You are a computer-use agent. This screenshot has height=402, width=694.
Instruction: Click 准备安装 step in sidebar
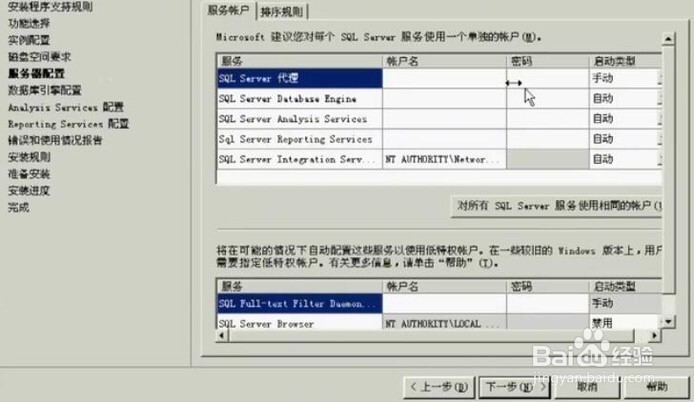click(29, 174)
